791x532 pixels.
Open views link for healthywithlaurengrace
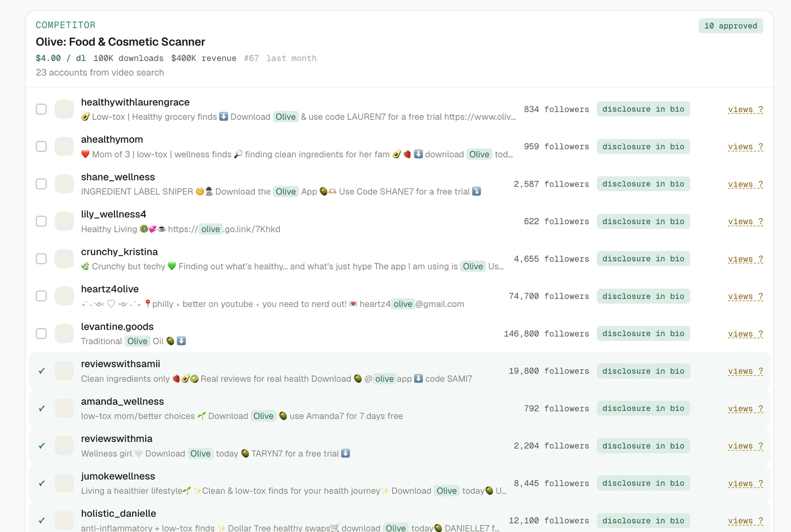[x=746, y=110]
